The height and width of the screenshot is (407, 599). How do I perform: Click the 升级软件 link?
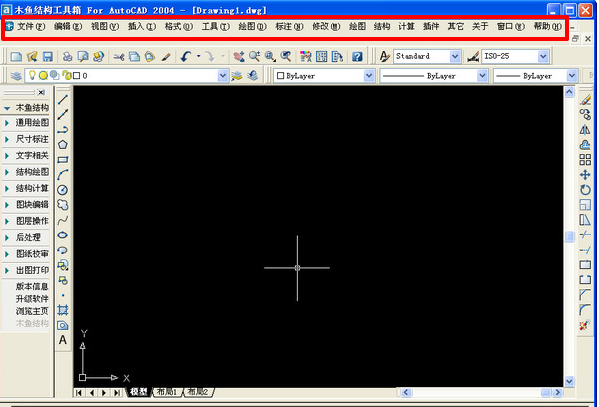32,299
